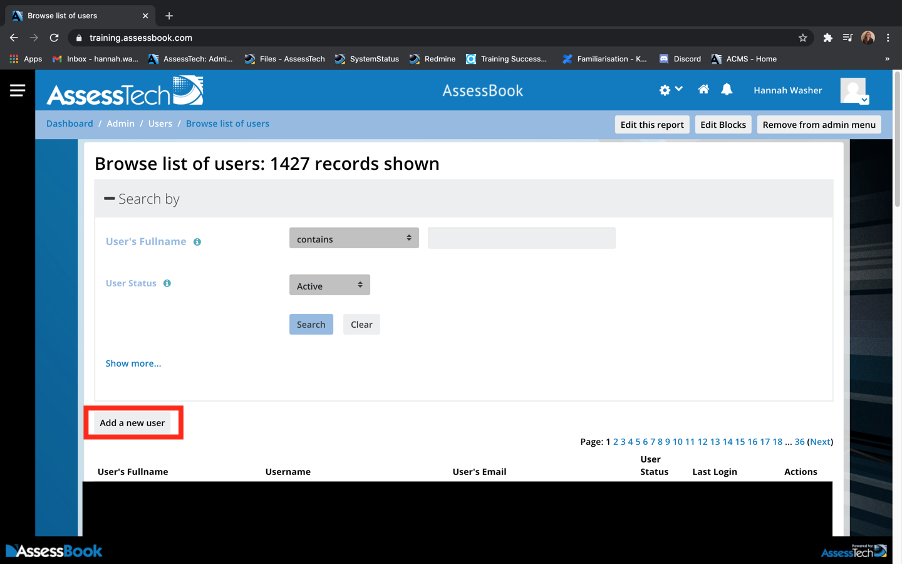Screen dimensions: 902x564
Task: Click the page vertical scrollbar
Action: click(897, 138)
